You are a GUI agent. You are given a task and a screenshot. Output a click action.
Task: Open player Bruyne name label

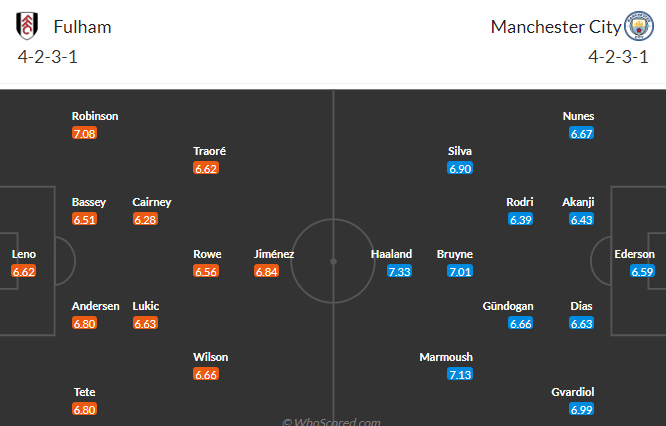(x=454, y=254)
